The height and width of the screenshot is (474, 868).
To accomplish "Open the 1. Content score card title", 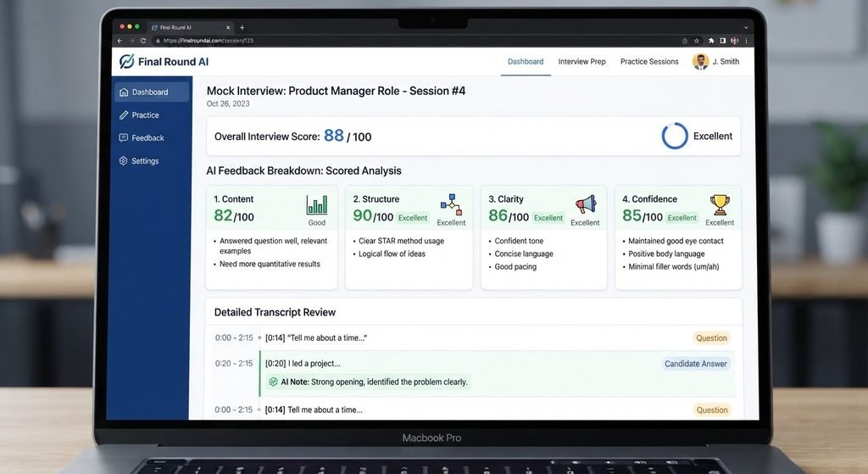I will coord(234,198).
